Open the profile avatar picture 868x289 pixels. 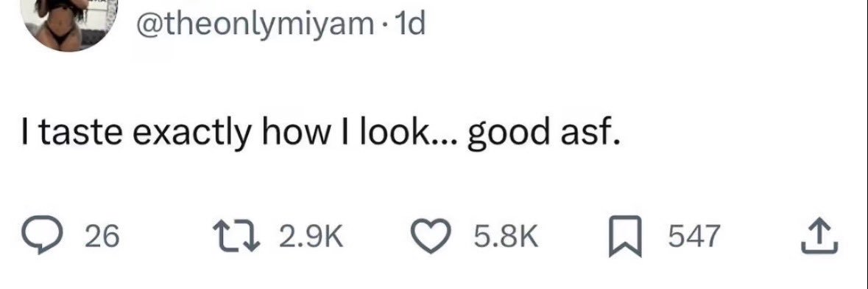68,24
